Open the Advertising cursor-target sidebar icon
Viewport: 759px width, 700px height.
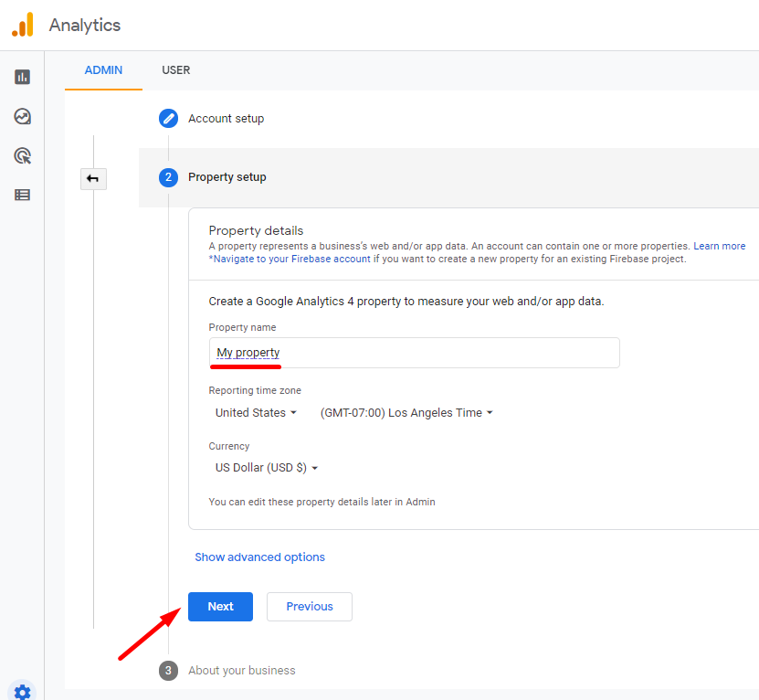22,156
